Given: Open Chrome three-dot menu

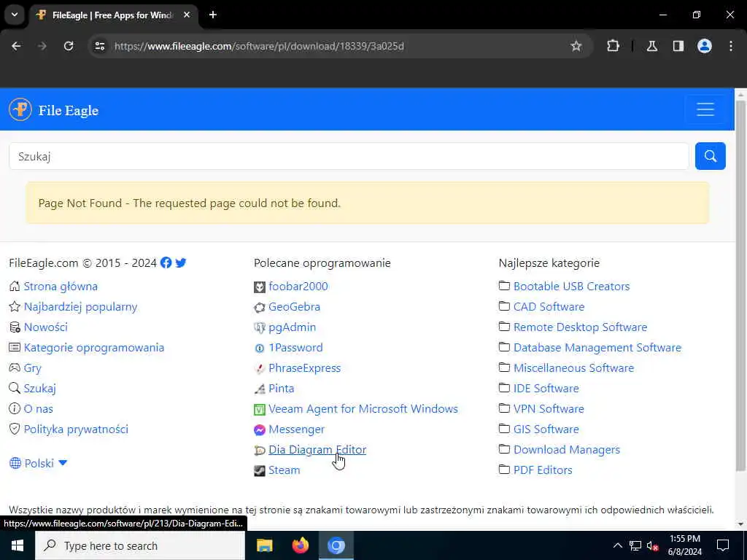Looking at the screenshot, I should [730, 46].
